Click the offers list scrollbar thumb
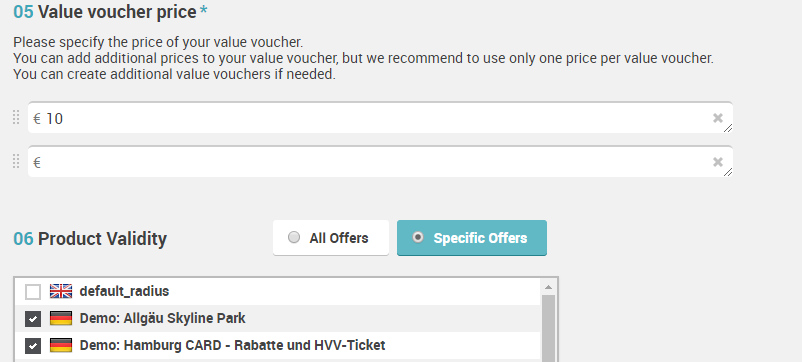 [548, 328]
